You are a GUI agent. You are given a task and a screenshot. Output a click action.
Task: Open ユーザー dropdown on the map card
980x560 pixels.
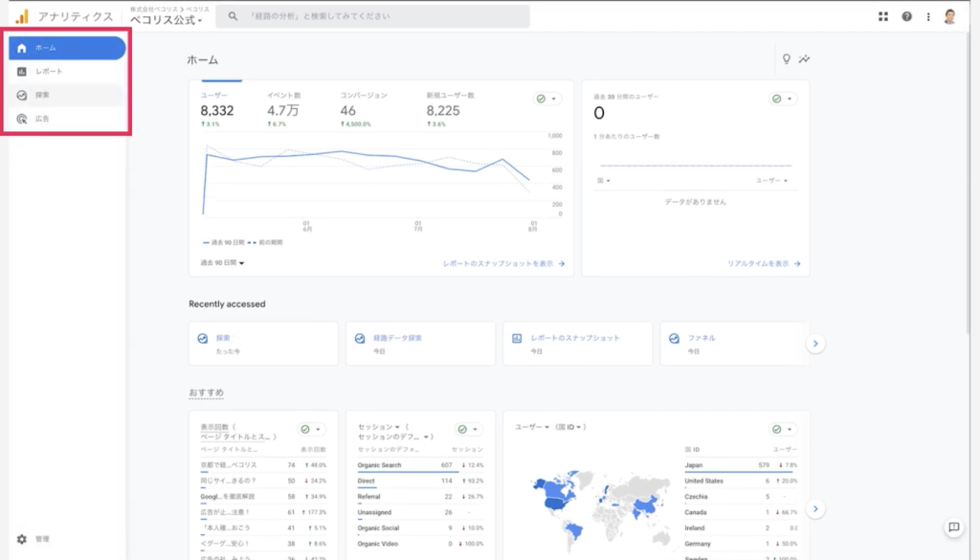[532, 428]
